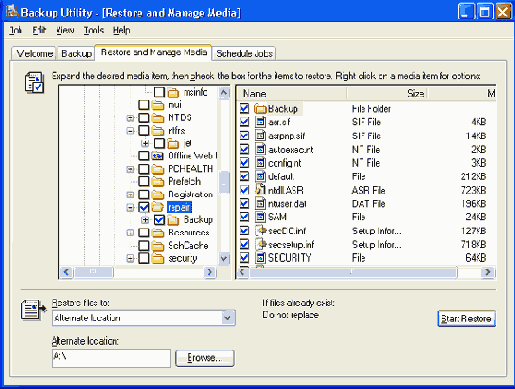This screenshot has width=515, height=389.
Task: Uncheck the SAM file checkbox
Action: [244, 217]
